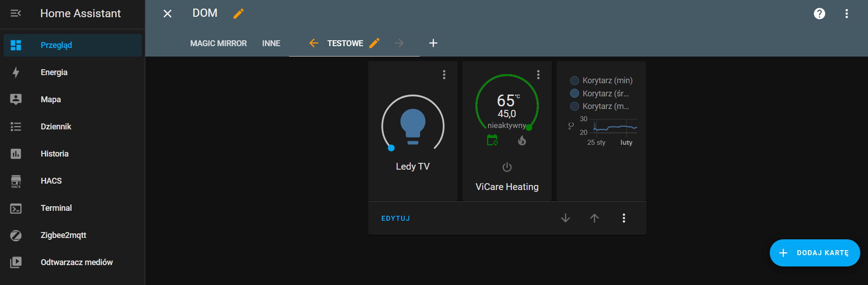Open the help question mark icon
The image size is (868, 285).
click(x=819, y=14)
